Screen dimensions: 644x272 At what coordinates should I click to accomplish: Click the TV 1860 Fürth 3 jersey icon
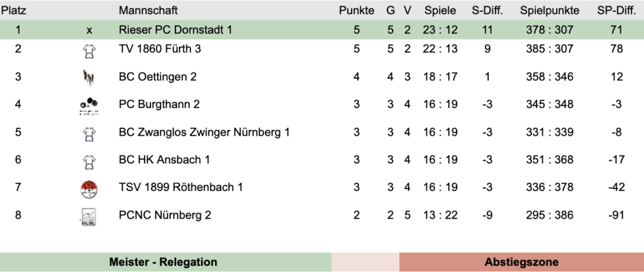[x=89, y=50]
